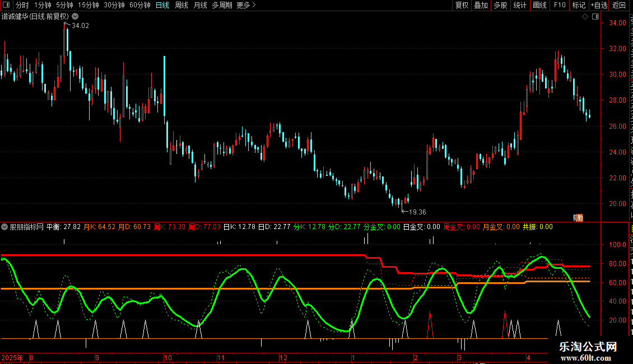
Task: Click the 月D: 60.73 indicator value
Action: click(x=134, y=227)
